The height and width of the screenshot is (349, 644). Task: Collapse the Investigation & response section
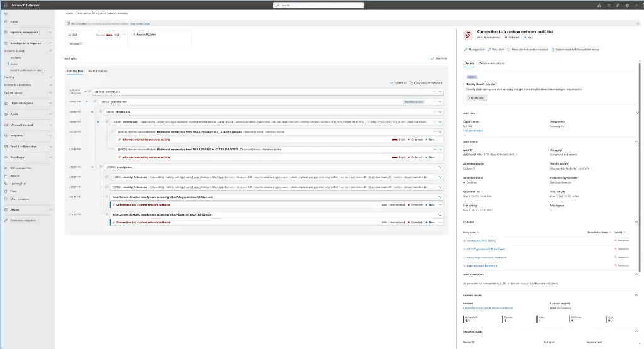pyautogui.click(x=50, y=43)
